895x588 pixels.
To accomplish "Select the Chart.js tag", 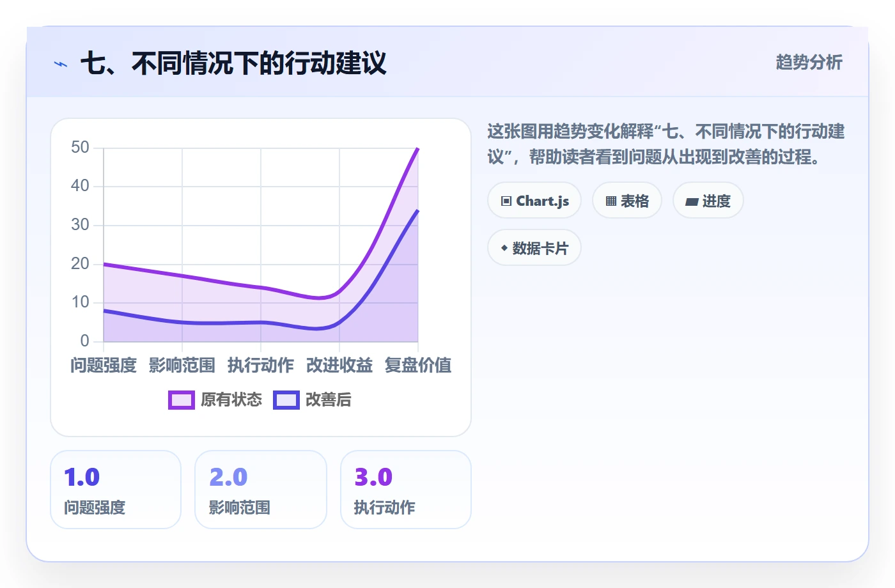I will (534, 201).
